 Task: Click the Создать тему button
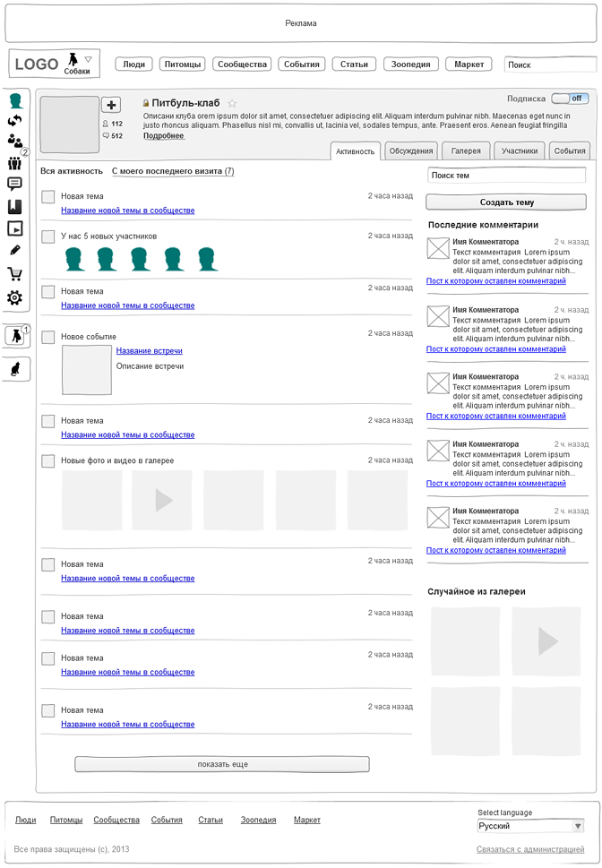tap(506, 202)
